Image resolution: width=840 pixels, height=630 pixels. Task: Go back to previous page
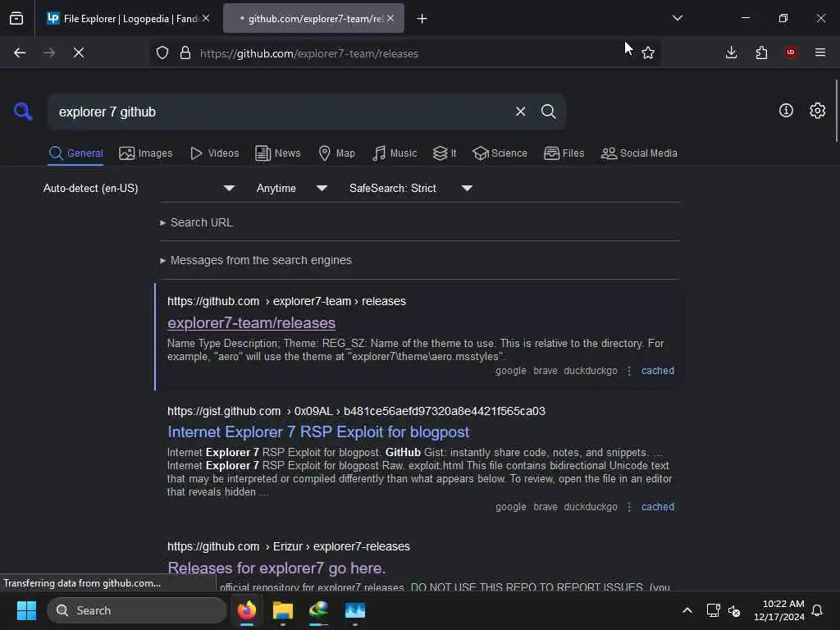click(20, 52)
